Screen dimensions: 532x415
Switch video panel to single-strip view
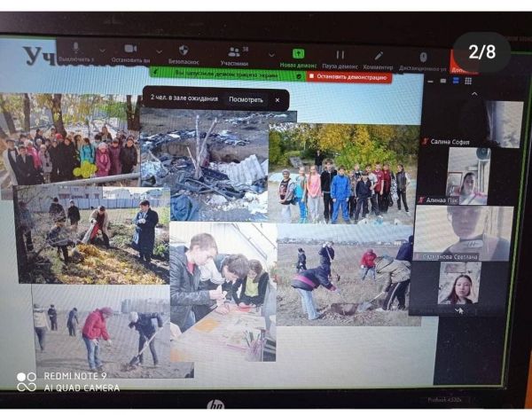(x=456, y=81)
